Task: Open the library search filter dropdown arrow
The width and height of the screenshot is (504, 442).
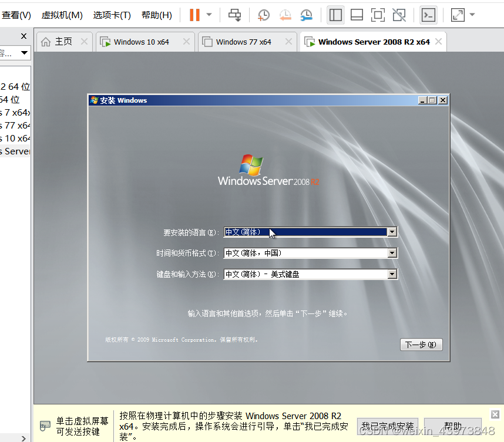Action: point(24,53)
